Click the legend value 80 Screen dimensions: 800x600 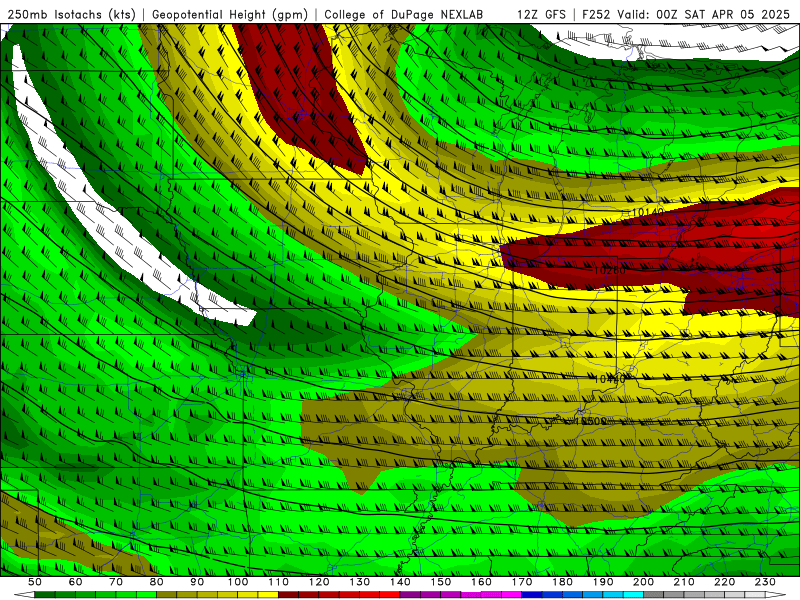[x=156, y=582]
